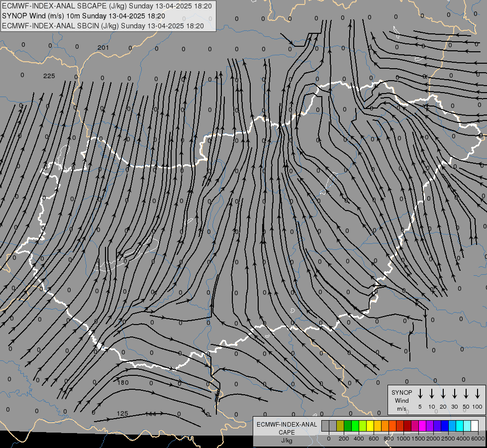The width and height of the screenshot is (487, 448).
Task: Click the 200 tick label of CAPE scale
Action: pos(344,439)
